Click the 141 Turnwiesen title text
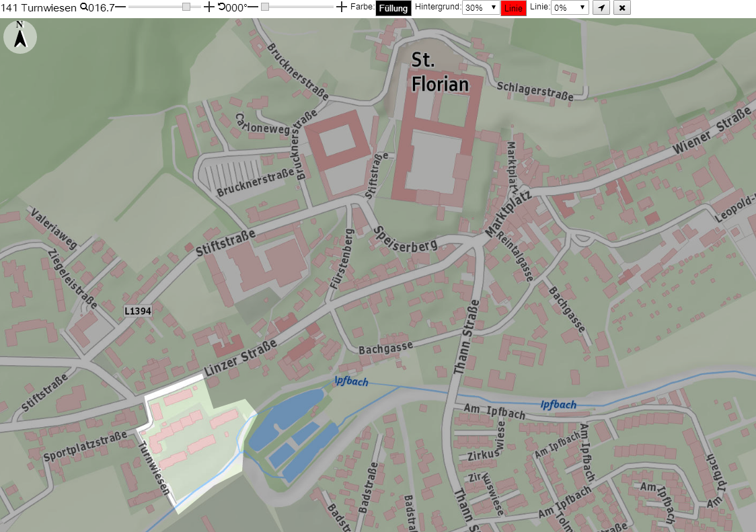This screenshot has width=756, height=532. coord(38,7)
